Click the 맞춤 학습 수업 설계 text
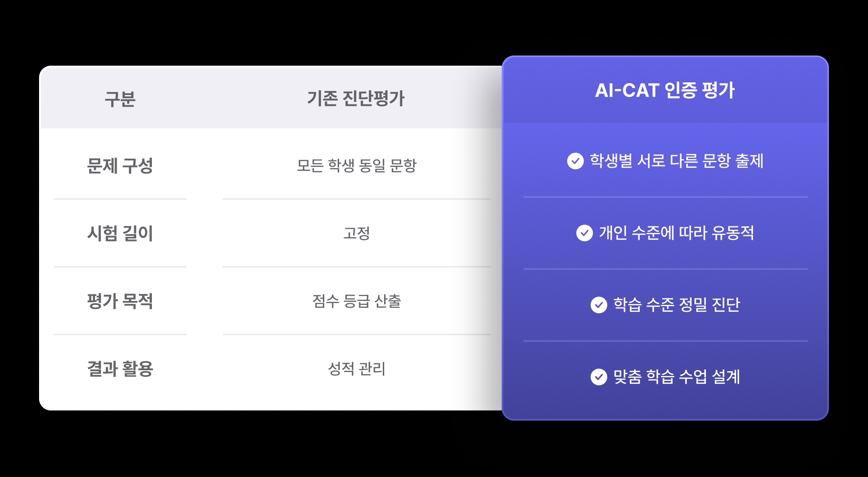 [676, 377]
